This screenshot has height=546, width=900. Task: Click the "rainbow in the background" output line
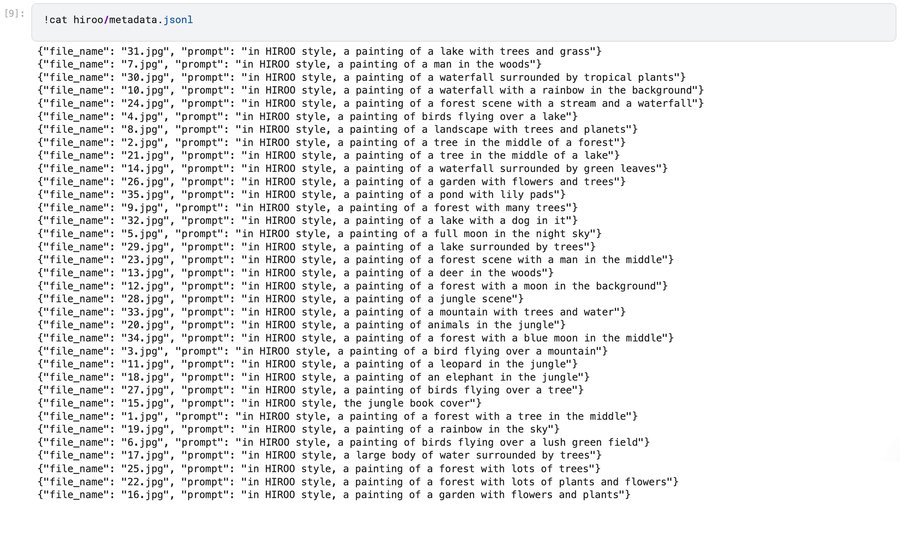click(370, 90)
